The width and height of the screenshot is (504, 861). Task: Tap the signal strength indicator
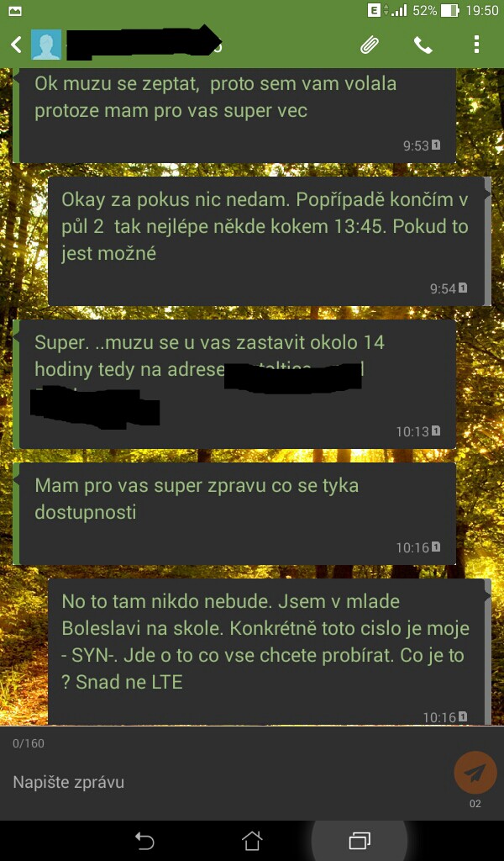[x=399, y=10]
